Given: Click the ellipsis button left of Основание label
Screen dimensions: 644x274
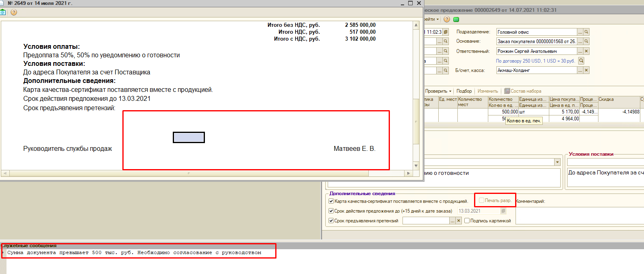Looking at the screenshot, I should click(439, 41).
